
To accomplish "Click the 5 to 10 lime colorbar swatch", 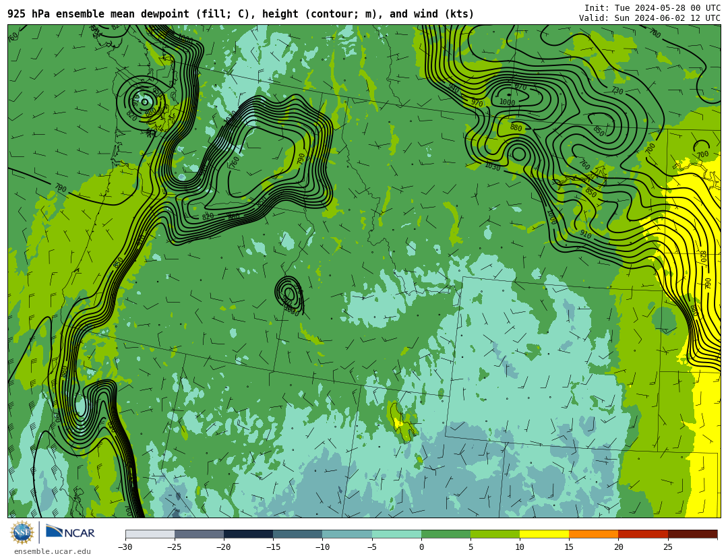I will coord(495,534).
